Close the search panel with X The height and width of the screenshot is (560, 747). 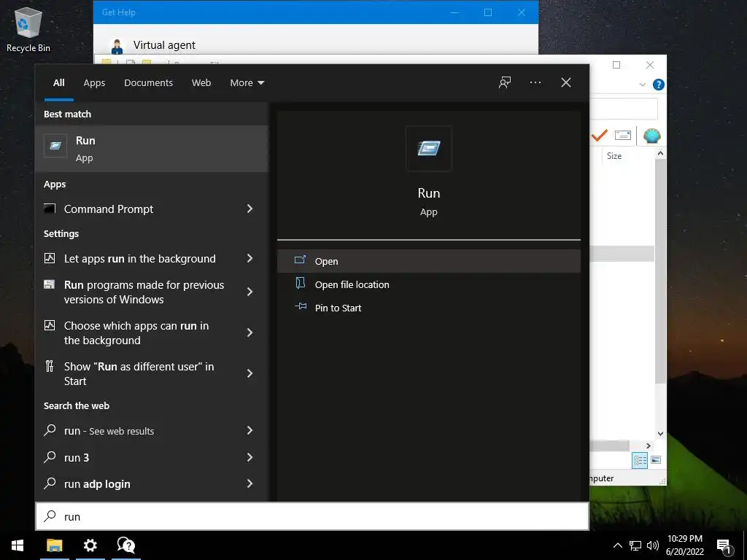(565, 82)
